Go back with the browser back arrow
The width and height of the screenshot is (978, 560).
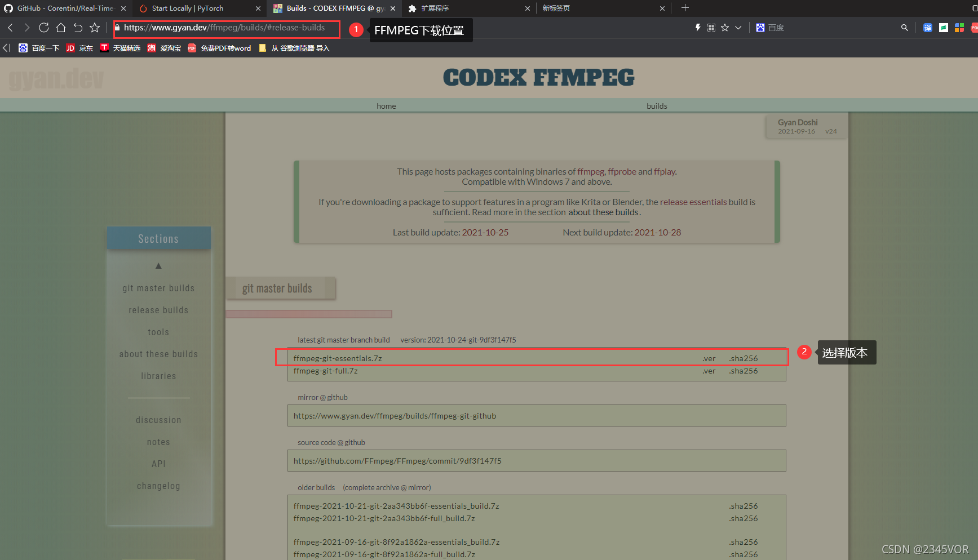(10, 28)
